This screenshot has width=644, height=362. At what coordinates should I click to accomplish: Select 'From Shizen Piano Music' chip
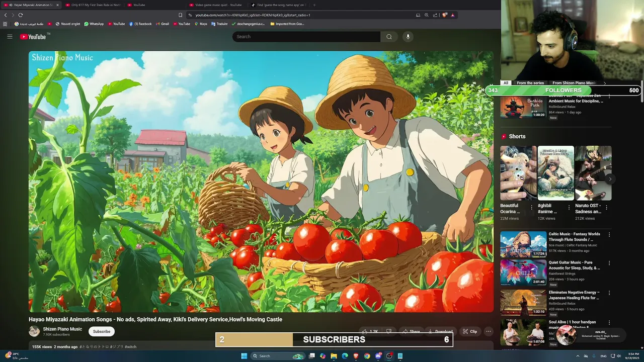(574, 83)
